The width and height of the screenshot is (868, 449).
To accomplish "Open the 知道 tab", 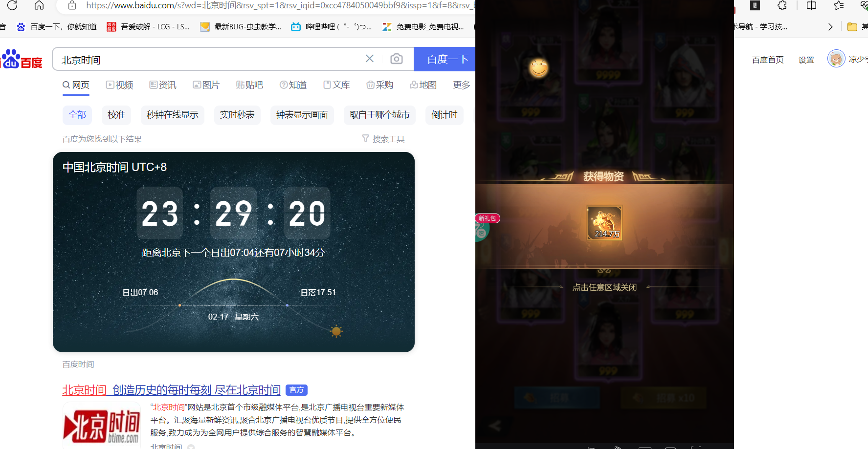I will (293, 85).
